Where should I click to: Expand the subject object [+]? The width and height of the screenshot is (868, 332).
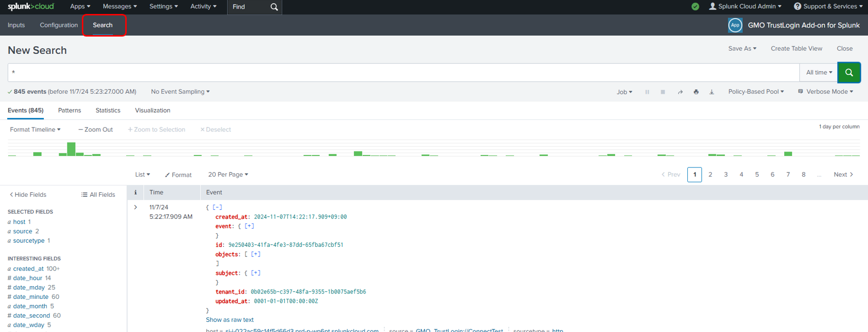[x=256, y=273]
